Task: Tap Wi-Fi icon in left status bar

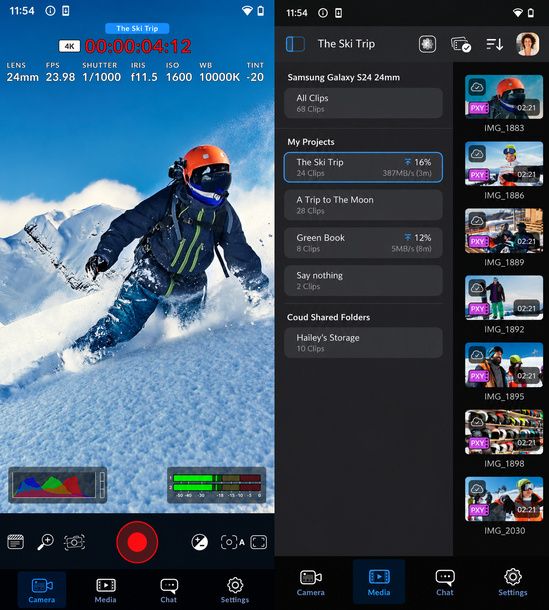Action: pyautogui.click(x=247, y=11)
